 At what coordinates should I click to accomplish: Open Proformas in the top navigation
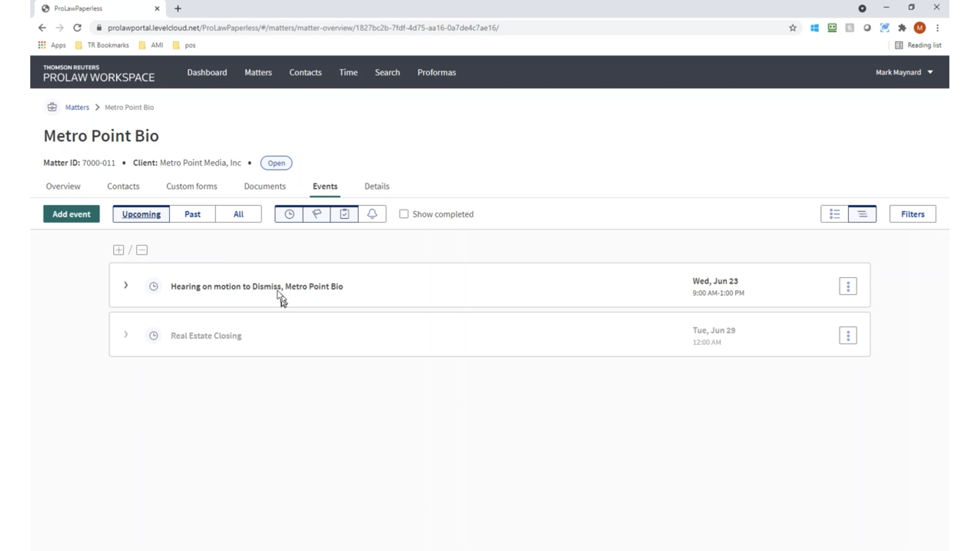pyautogui.click(x=436, y=72)
